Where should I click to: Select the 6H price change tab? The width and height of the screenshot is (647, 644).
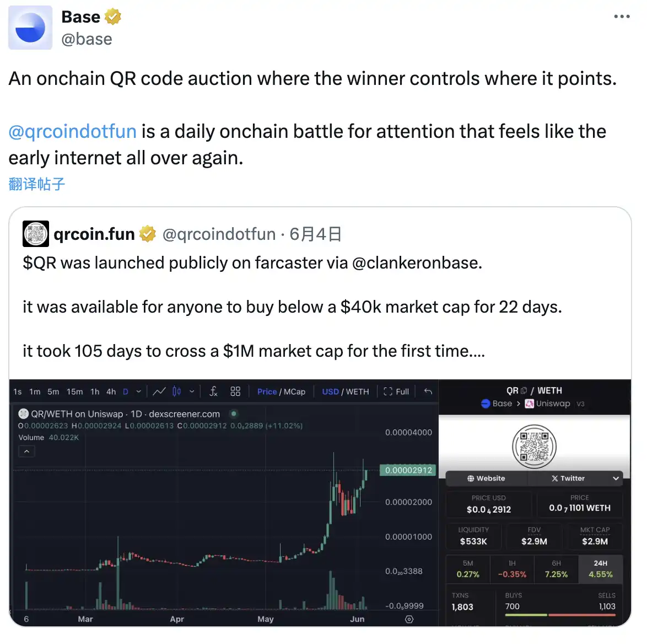pos(556,569)
